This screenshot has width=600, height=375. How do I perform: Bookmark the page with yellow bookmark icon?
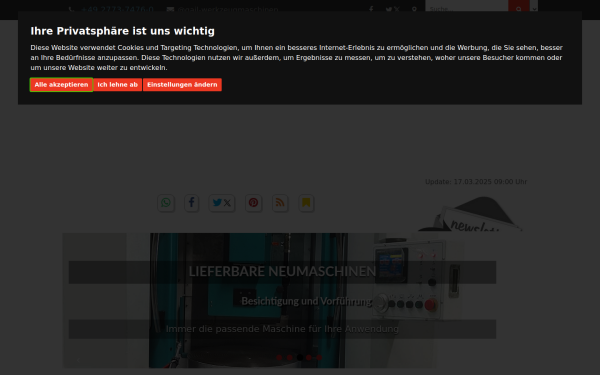(306, 203)
